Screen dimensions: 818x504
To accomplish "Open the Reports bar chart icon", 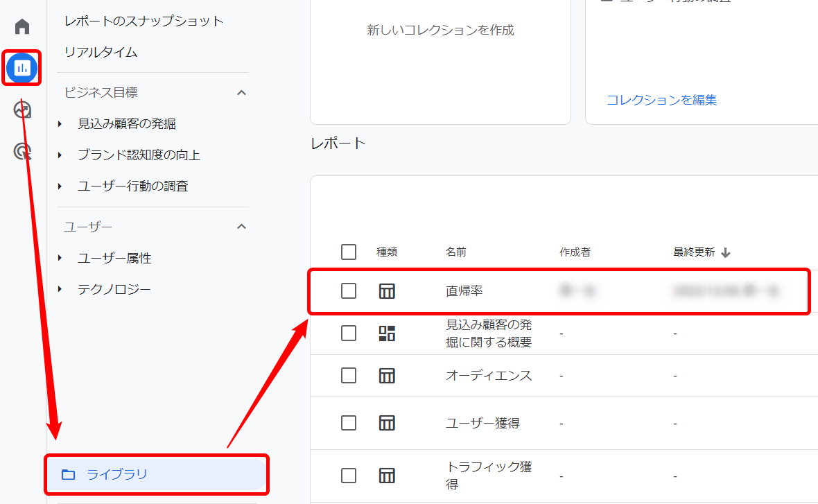I will click(x=22, y=68).
